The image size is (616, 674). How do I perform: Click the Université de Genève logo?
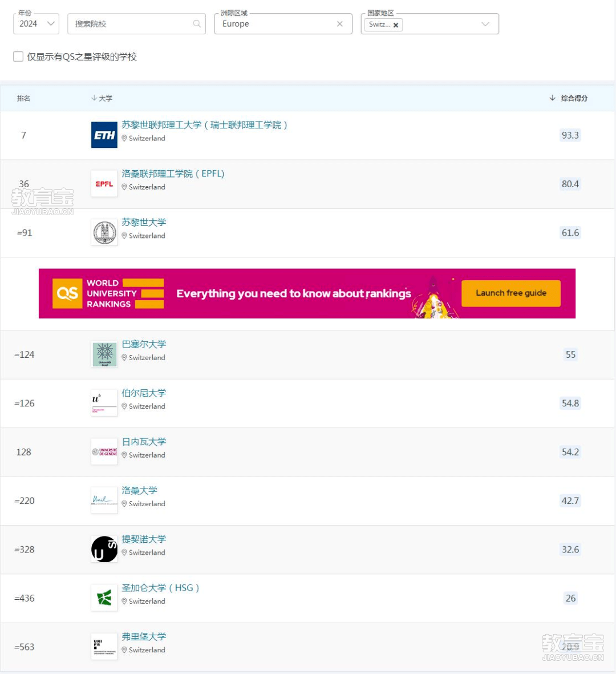(x=104, y=452)
